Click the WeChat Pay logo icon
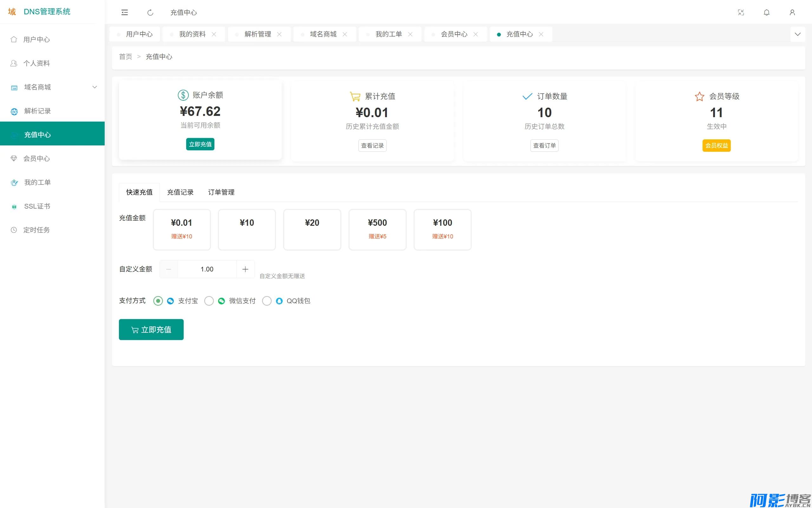This screenshot has height=508, width=812. pos(221,301)
